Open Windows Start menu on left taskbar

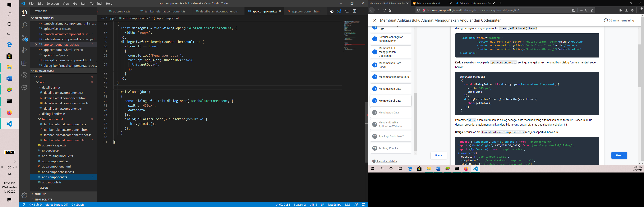click(x=9, y=5)
